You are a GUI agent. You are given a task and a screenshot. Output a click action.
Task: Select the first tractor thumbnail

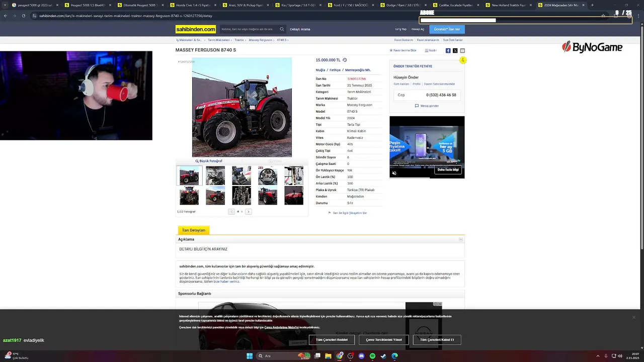(x=189, y=176)
